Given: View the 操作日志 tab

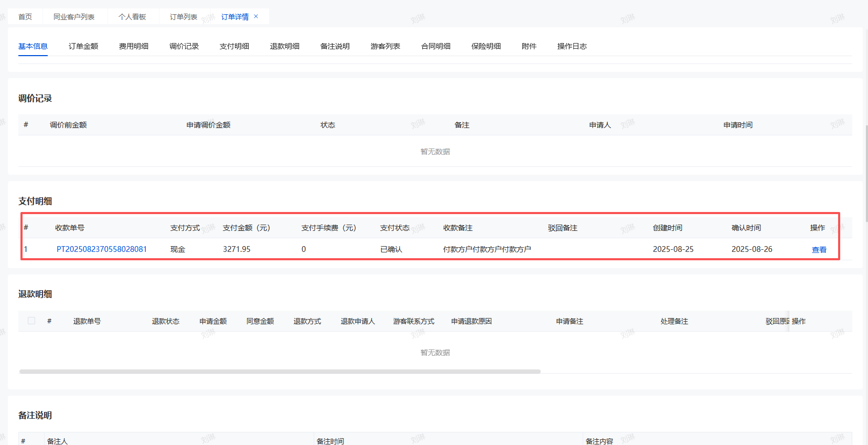Looking at the screenshot, I should [x=572, y=46].
